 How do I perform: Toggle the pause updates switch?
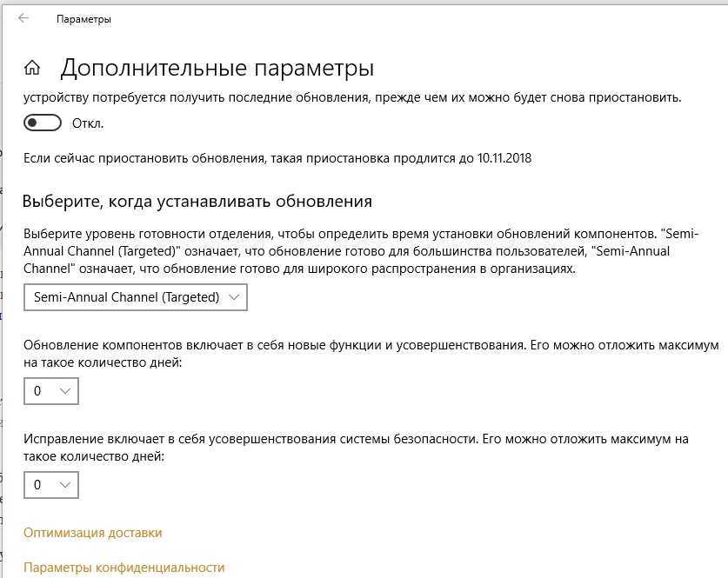pos(43,123)
